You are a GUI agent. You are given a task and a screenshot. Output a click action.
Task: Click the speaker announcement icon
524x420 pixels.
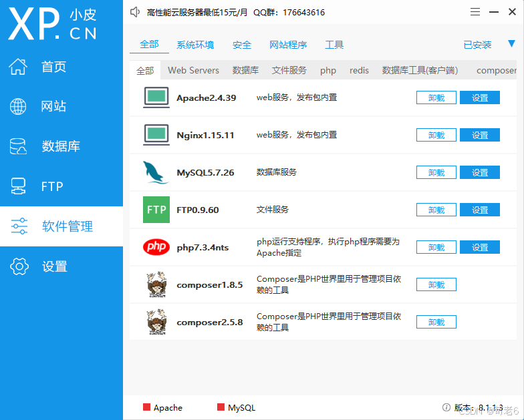135,12
